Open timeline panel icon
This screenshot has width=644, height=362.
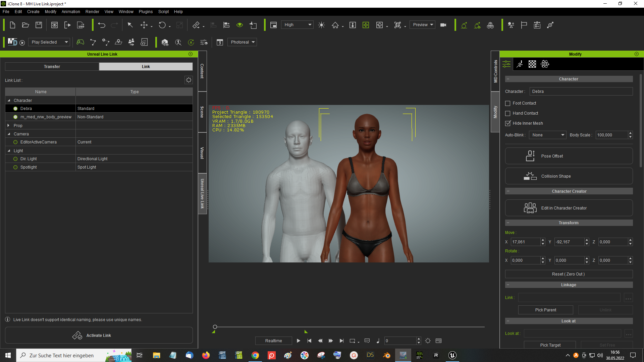pyautogui.click(x=438, y=341)
